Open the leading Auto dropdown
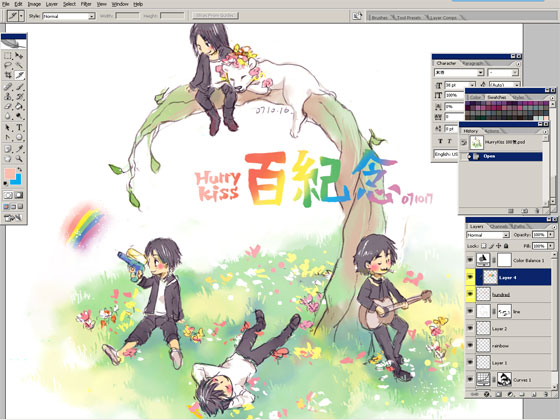Viewport: 560px width, 420px height. (x=516, y=85)
